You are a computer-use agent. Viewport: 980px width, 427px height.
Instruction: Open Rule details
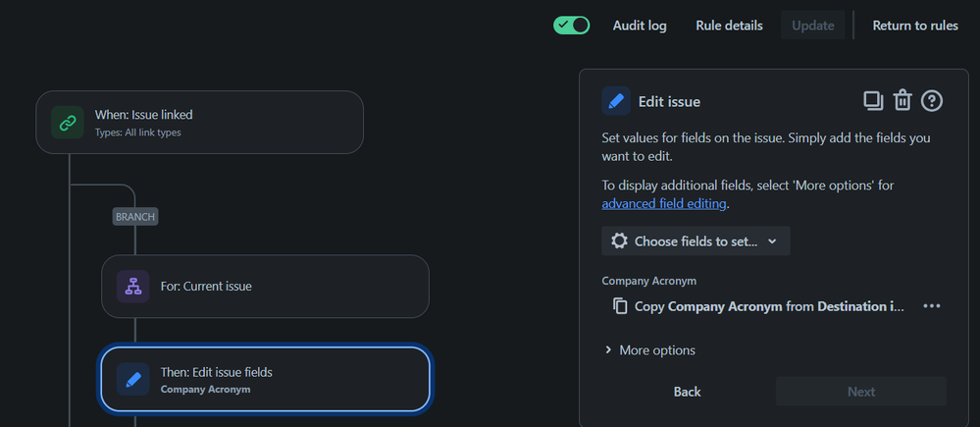[x=730, y=26]
